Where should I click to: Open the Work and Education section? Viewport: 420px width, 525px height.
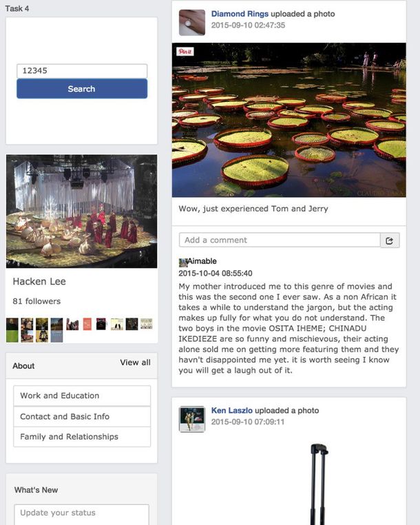click(82, 395)
